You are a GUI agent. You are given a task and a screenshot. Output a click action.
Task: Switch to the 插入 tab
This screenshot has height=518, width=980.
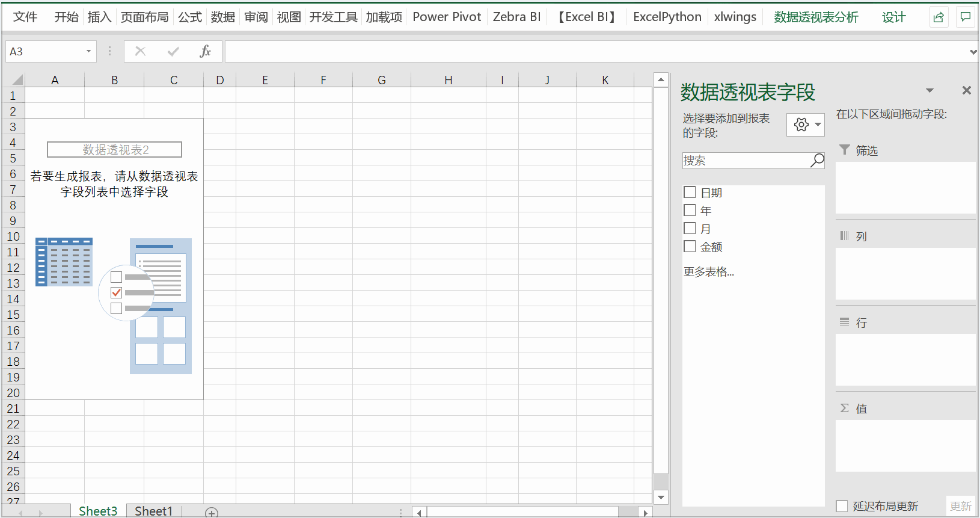(x=99, y=17)
